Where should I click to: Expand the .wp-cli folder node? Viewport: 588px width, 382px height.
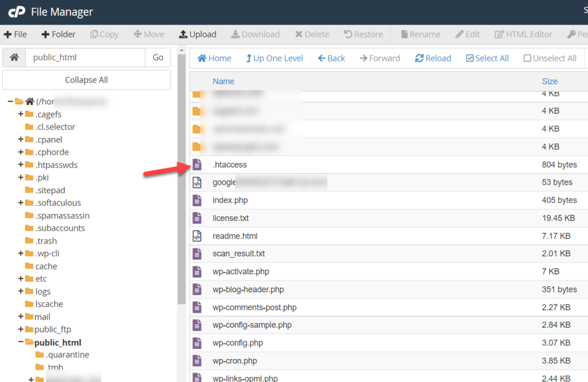[21, 253]
